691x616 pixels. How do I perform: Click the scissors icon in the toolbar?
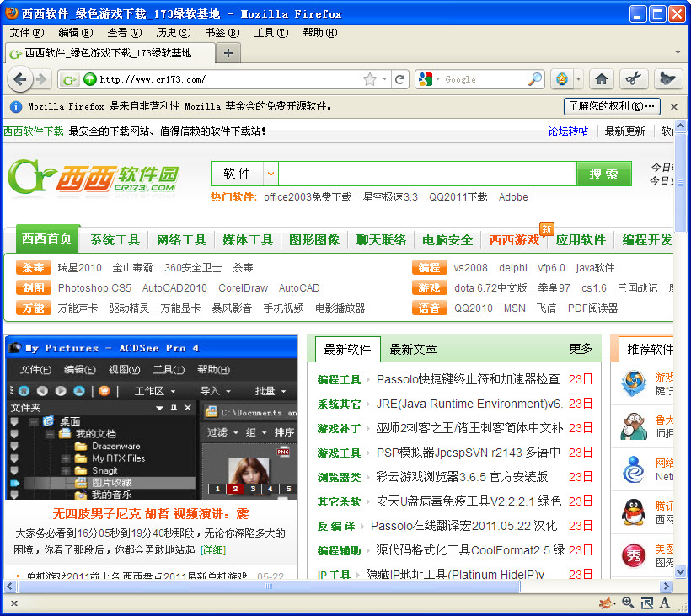(634, 79)
